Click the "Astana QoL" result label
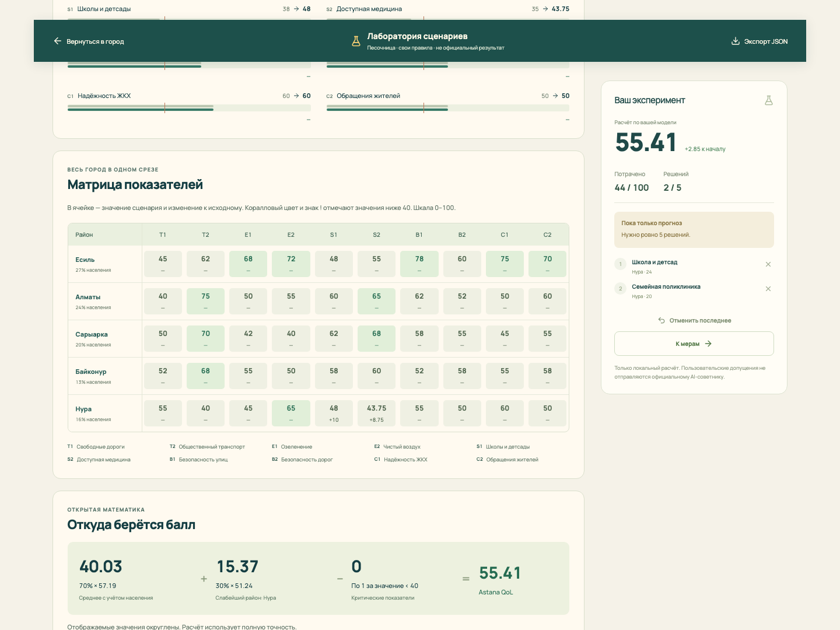This screenshot has width=840, height=630. click(496, 592)
